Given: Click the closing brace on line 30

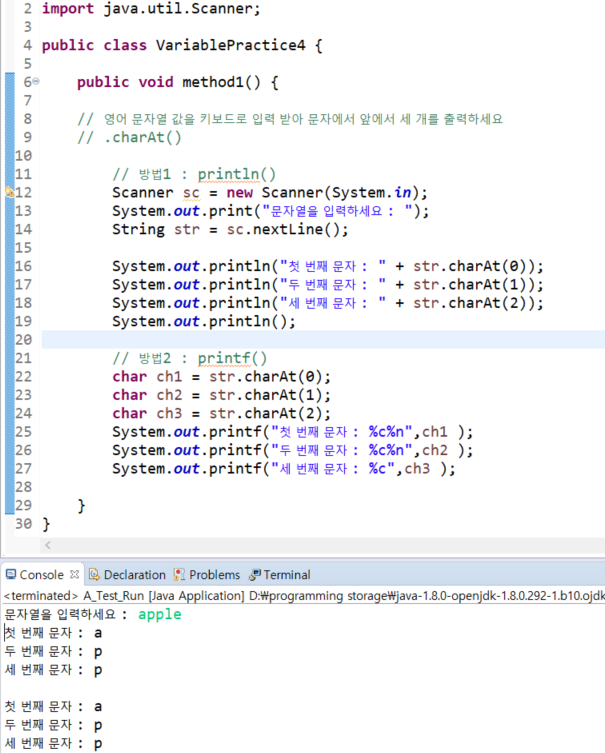Looking at the screenshot, I should click(46, 523).
